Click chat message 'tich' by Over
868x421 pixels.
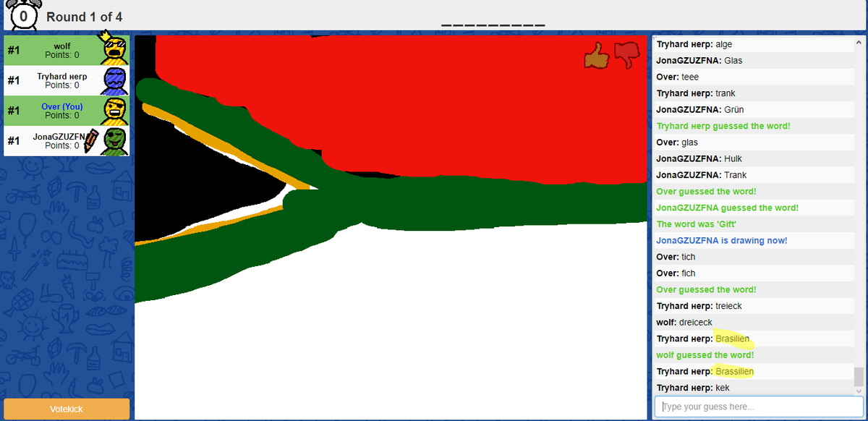(x=688, y=257)
